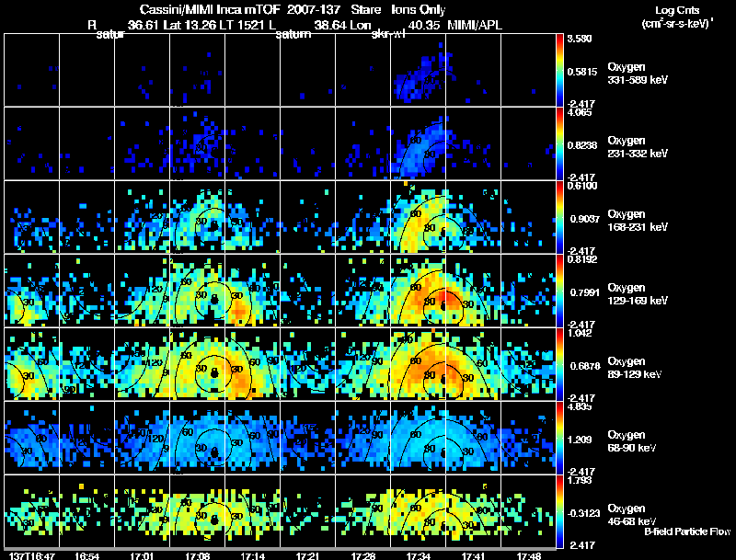Click the '1.793' scale value
This screenshot has height=560, width=736.
click(x=580, y=480)
